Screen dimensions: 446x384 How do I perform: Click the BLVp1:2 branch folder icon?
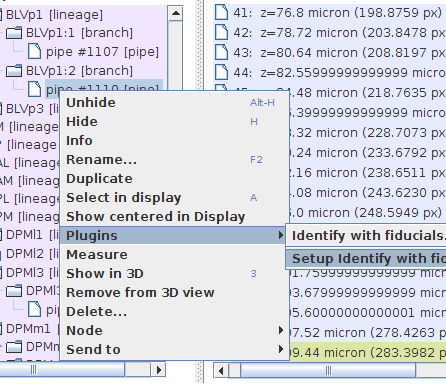coord(14,71)
